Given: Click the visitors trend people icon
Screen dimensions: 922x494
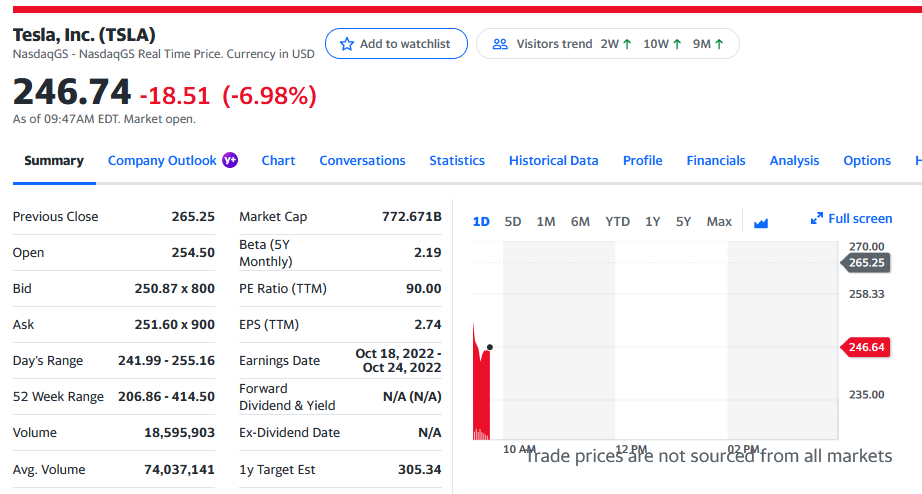Looking at the screenshot, I should tap(500, 44).
